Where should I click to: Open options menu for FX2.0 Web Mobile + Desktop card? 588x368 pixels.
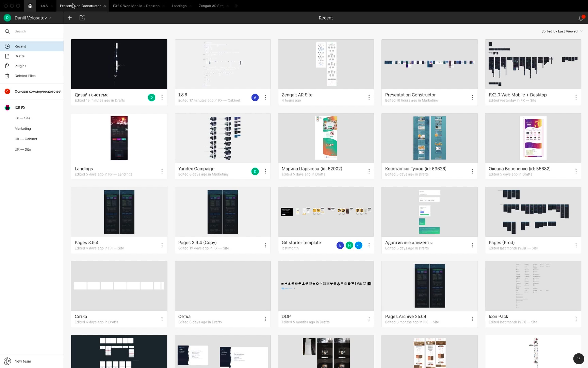(576, 97)
